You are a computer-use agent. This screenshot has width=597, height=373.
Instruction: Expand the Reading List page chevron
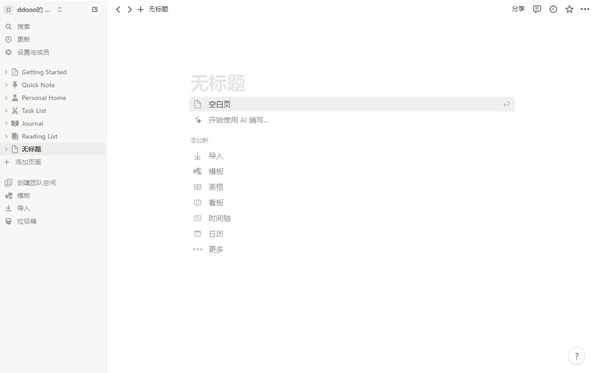tap(6, 136)
